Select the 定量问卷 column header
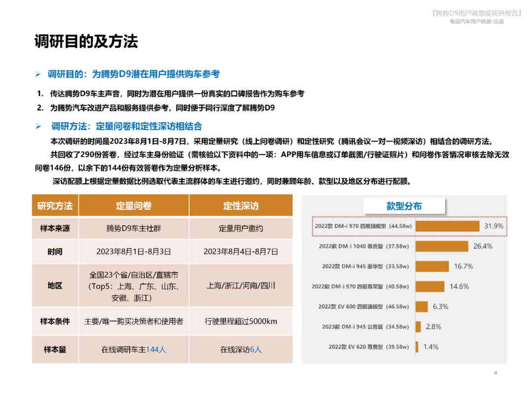The height and width of the screenshot is (399, 532). (x=133, y=205)
